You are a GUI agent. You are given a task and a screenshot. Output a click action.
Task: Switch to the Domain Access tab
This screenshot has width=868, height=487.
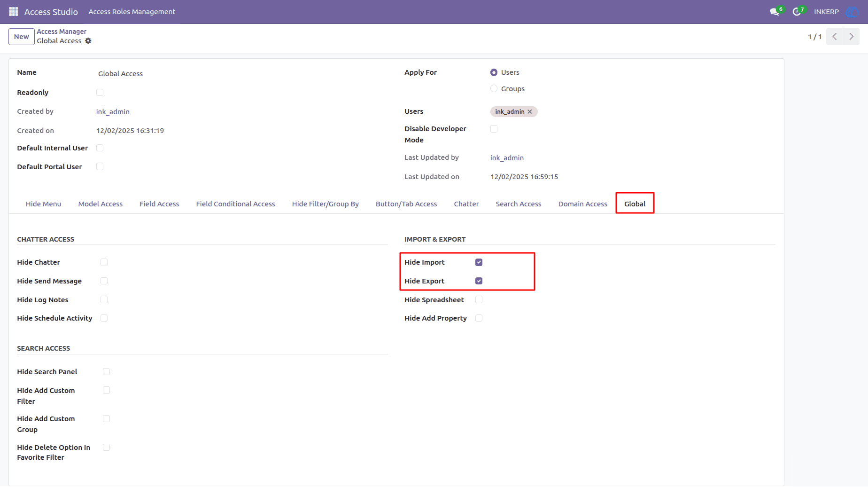tap(582, 204)
